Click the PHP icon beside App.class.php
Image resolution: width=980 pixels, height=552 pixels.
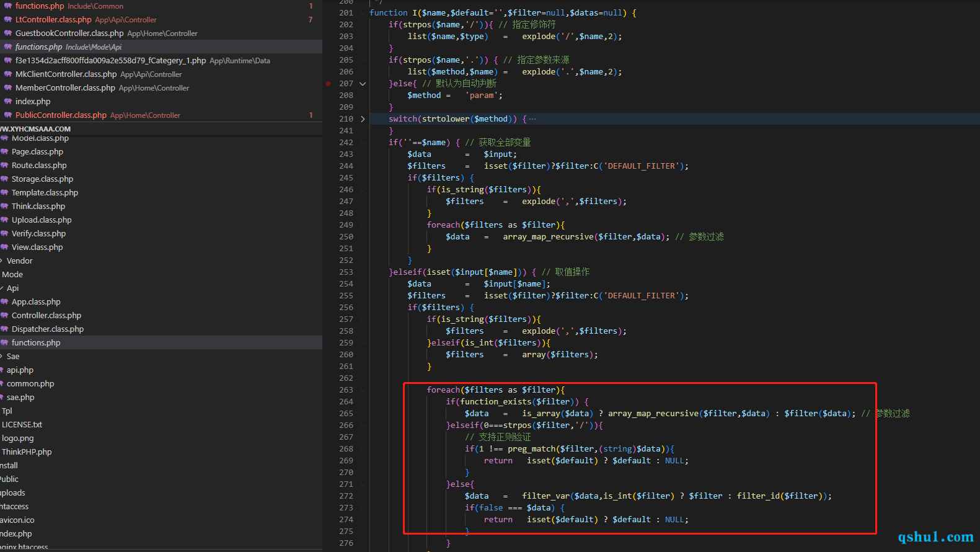point(4,301)
